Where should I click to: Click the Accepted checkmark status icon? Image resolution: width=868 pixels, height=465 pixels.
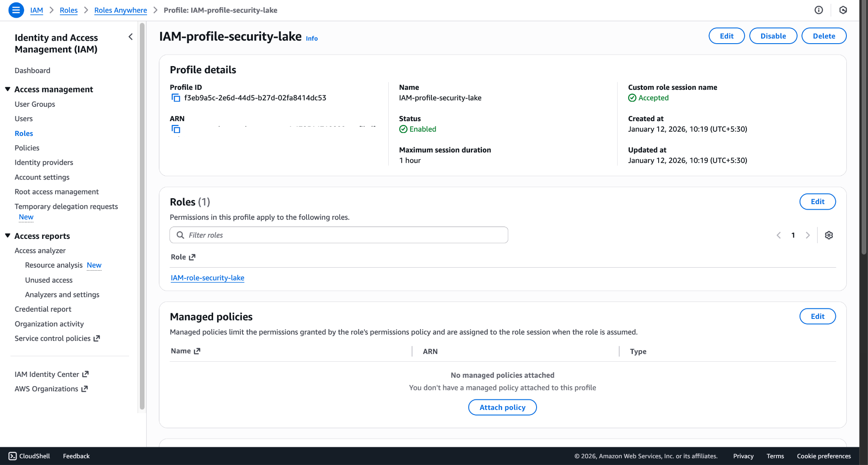tap(632, 98)
